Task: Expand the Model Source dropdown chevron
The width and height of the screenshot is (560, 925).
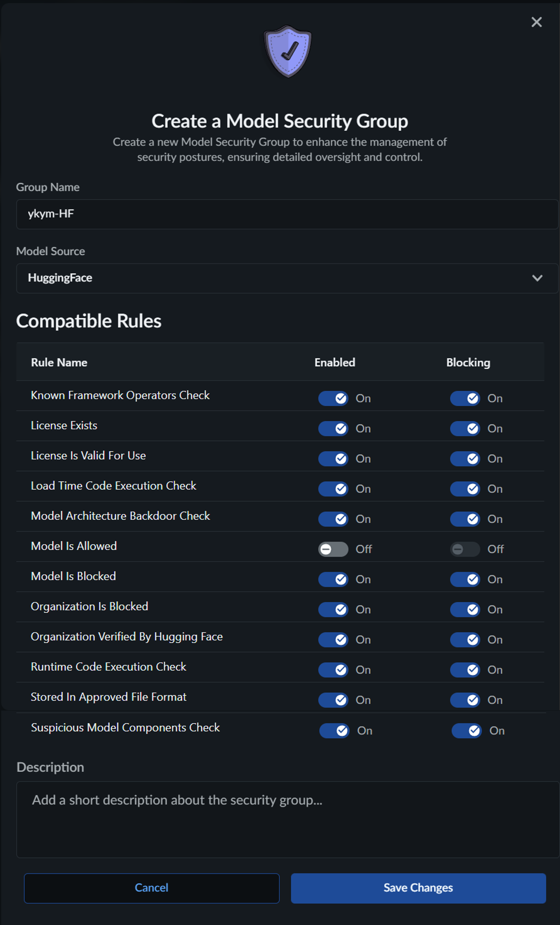Action: point(537,278)
